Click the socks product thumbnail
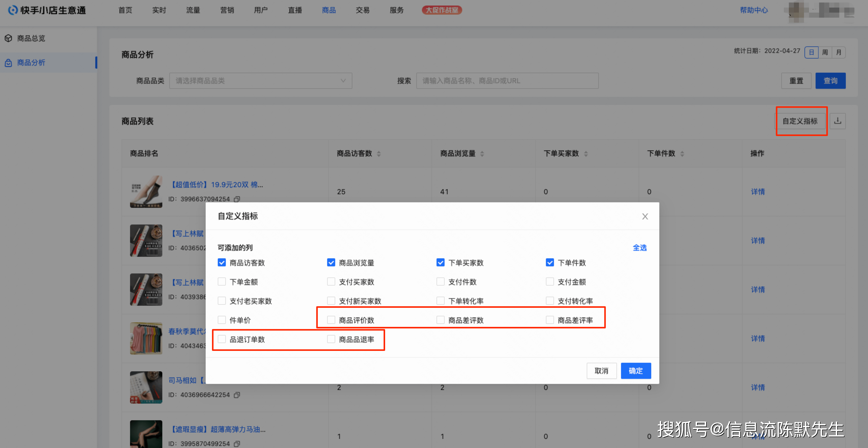Screen dimensions: 868x448 click(146, 192)
